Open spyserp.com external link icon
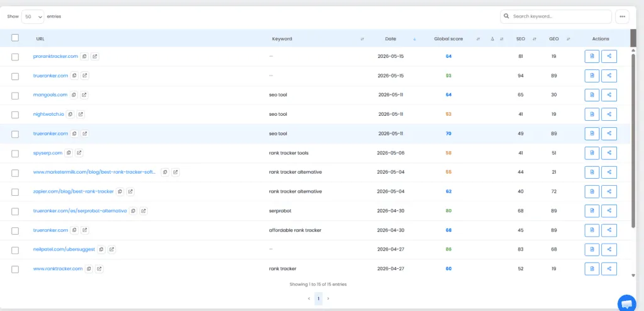The image size is (644, 311). [79, 153]
